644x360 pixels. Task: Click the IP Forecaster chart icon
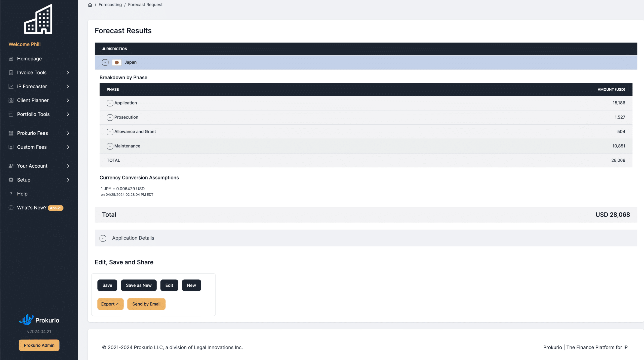[11, 86]
